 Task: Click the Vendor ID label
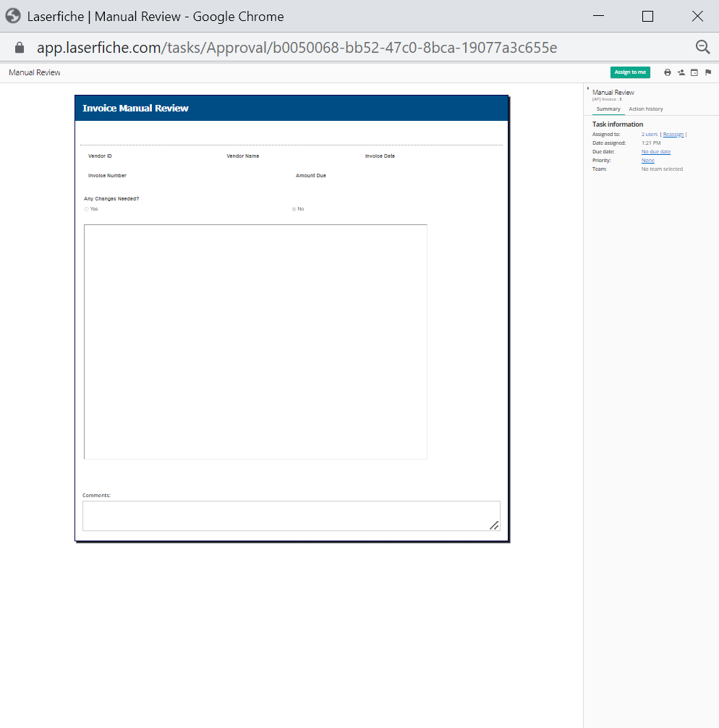click(100, 156)
